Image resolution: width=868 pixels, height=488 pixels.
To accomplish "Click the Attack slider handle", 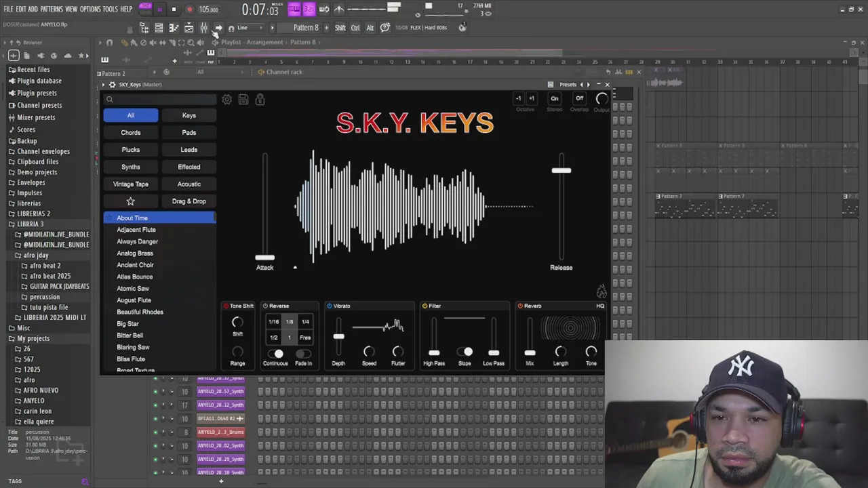I will [264, 258].
